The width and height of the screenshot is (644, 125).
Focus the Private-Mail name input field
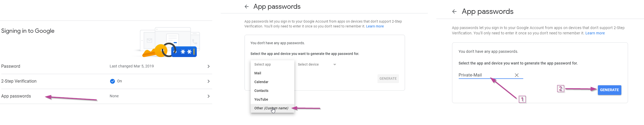pyautogui.click(x=485, y=75)
